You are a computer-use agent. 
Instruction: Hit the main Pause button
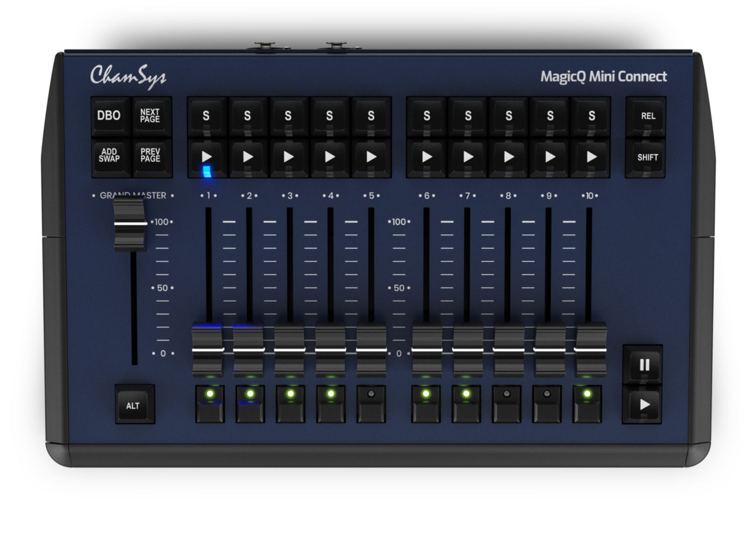(x=643, y=364)
